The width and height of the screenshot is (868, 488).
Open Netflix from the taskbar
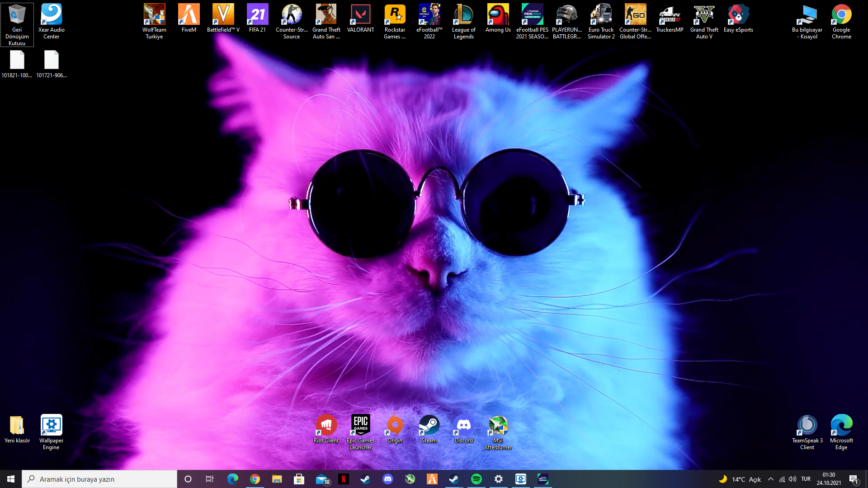[344, 479]
